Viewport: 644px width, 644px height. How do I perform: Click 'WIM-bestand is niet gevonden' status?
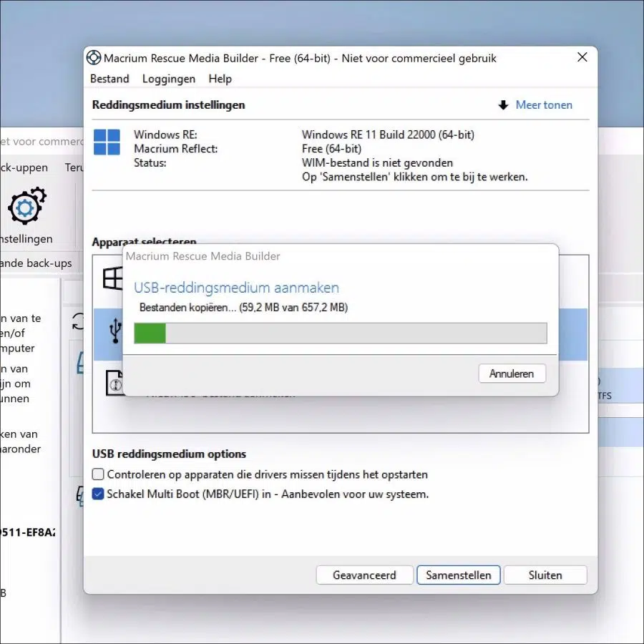[x=377, y=162]
